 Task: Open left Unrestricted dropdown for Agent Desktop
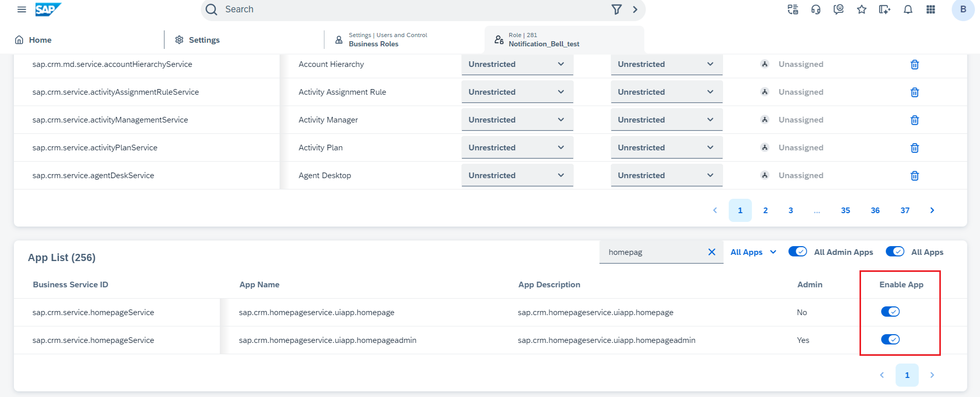[x=517, y=176]
